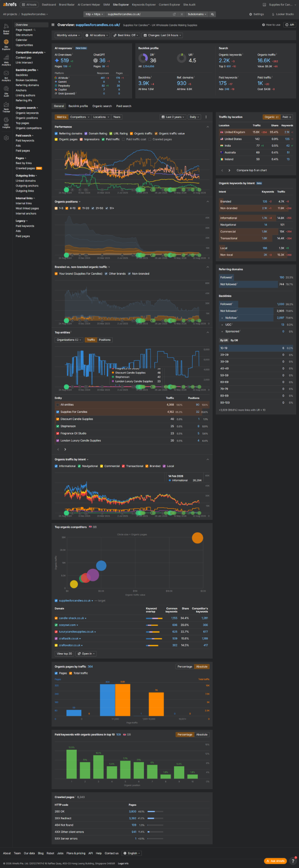The width and height of the screenshot is (299, 868).
Task: Open Site Audit sidebar icon
Action: (6, 91)
